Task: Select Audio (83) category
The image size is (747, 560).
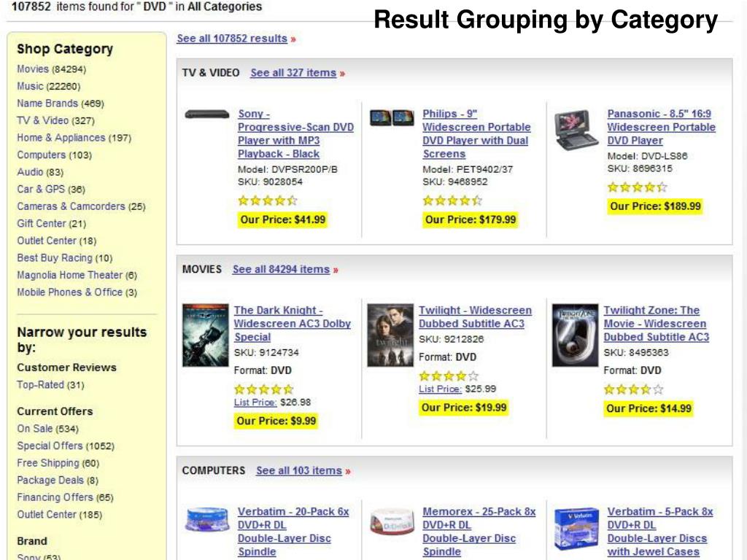Action: tap(40, 172)
